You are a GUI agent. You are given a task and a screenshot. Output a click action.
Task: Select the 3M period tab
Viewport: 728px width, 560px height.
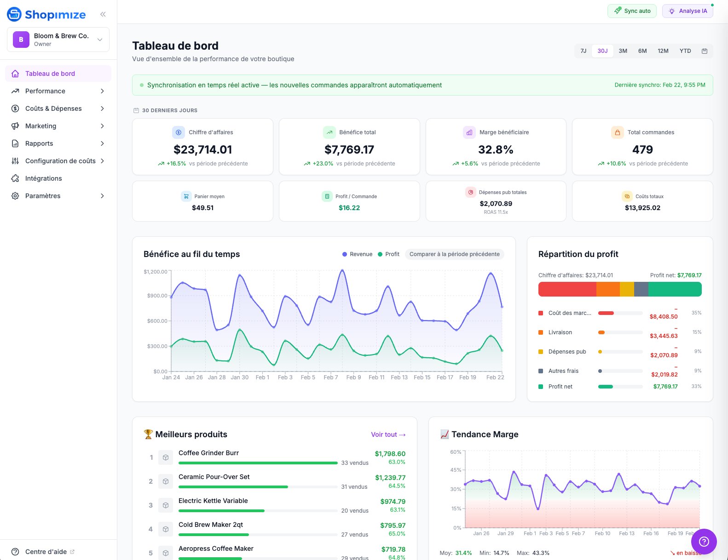point(623,51)
